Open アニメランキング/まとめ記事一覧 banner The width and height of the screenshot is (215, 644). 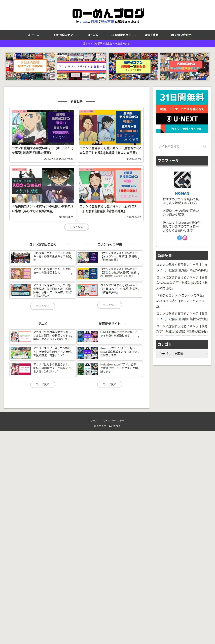[x=82, y=66]
